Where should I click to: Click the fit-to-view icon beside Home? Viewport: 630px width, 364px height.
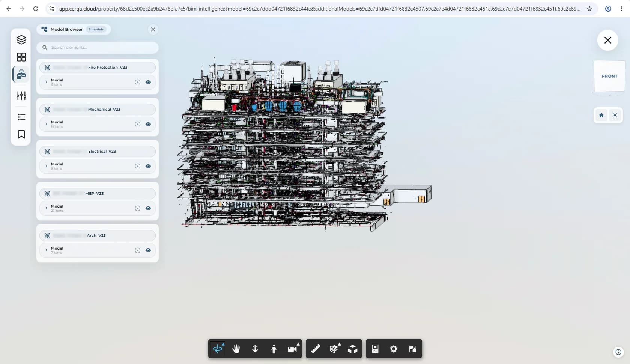pos(615,115)
